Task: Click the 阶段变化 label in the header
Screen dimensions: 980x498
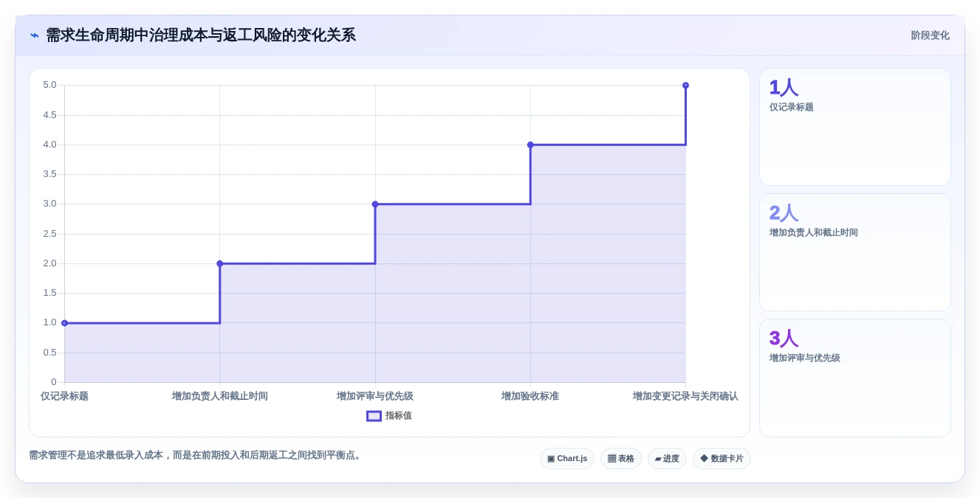Action: click(x=930, y=35)
